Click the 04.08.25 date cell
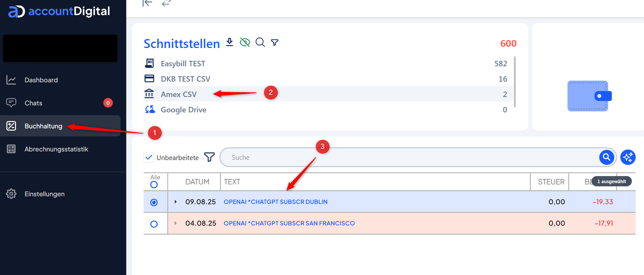Viewport: 644px width, 275px height. point(201,223)
